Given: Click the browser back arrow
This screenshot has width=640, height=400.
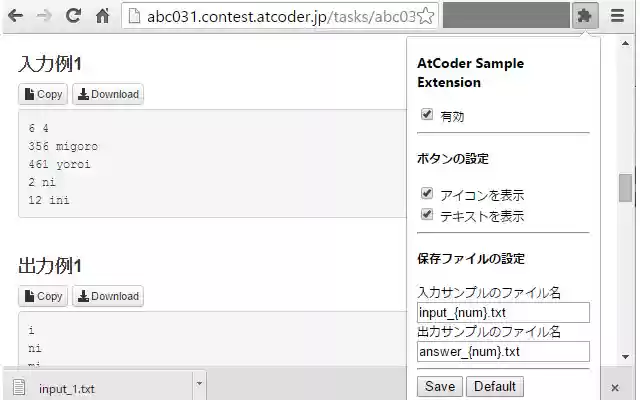Looking at the screenshot, I should (16, 16).
